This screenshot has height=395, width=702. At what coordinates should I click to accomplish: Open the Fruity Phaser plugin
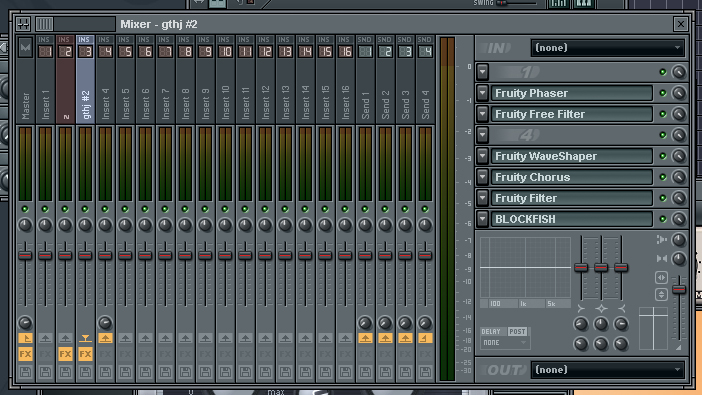click(x=572, y=93)
